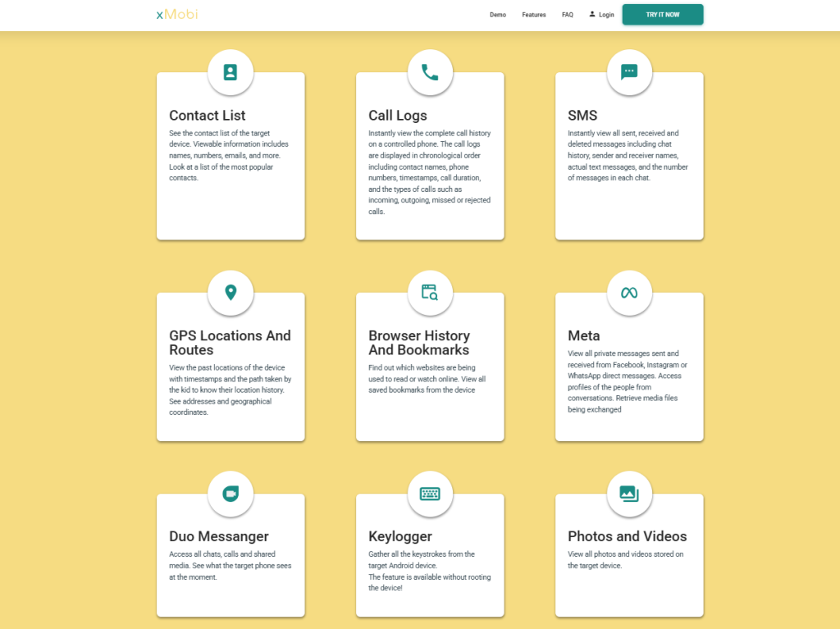The image size is (840, 629).
Task: Click the Keylogger card title
Action: click(400, 536)
